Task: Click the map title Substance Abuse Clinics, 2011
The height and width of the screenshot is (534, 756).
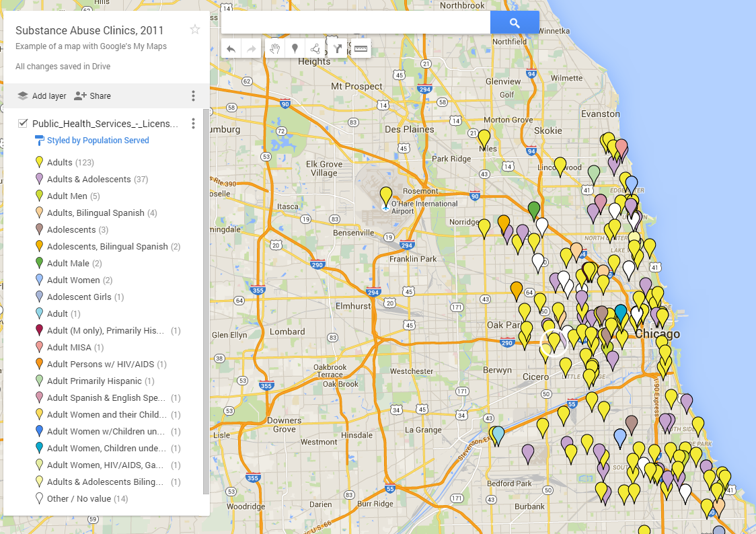Action: tap(89, 30)
